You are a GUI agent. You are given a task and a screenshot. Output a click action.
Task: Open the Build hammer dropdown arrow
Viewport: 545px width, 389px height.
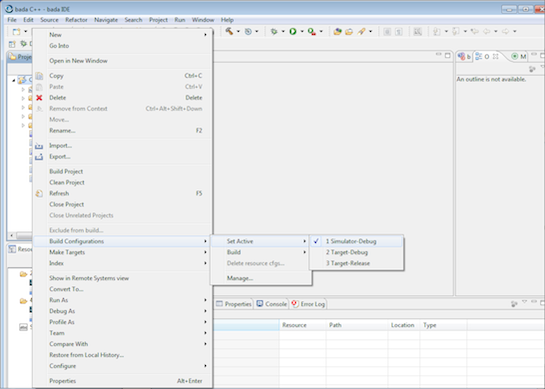click(238, 32)
